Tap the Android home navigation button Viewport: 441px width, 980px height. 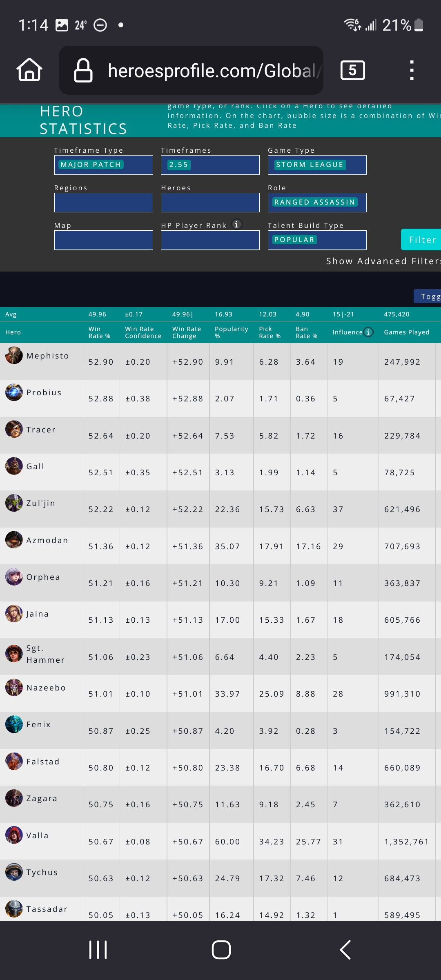(221, 950)
